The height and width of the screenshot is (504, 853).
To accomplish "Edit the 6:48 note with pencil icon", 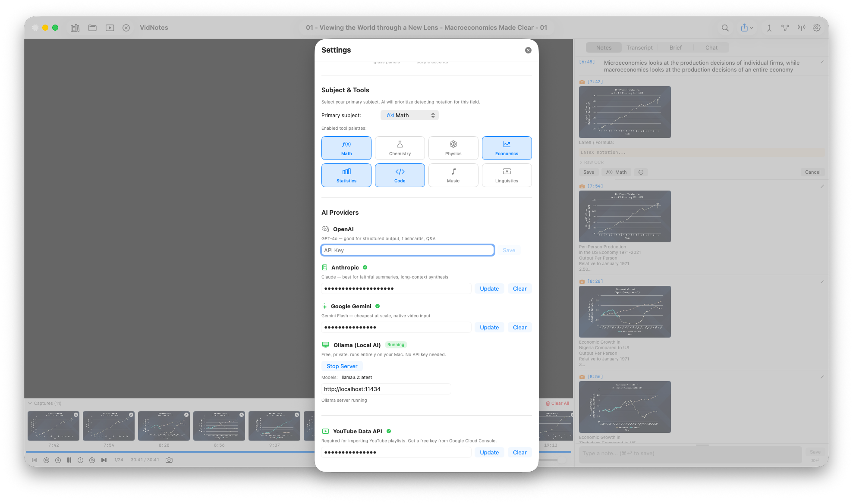I will (822, 62).
